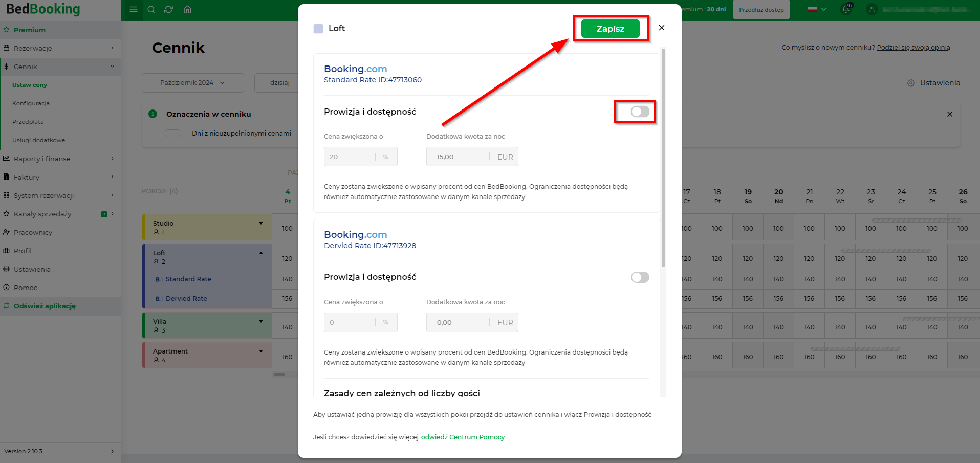Image resolution: width=980 pixels, height=463 pixels.
Task: Click the home icon in top bar
Action: tap(187, 9)
